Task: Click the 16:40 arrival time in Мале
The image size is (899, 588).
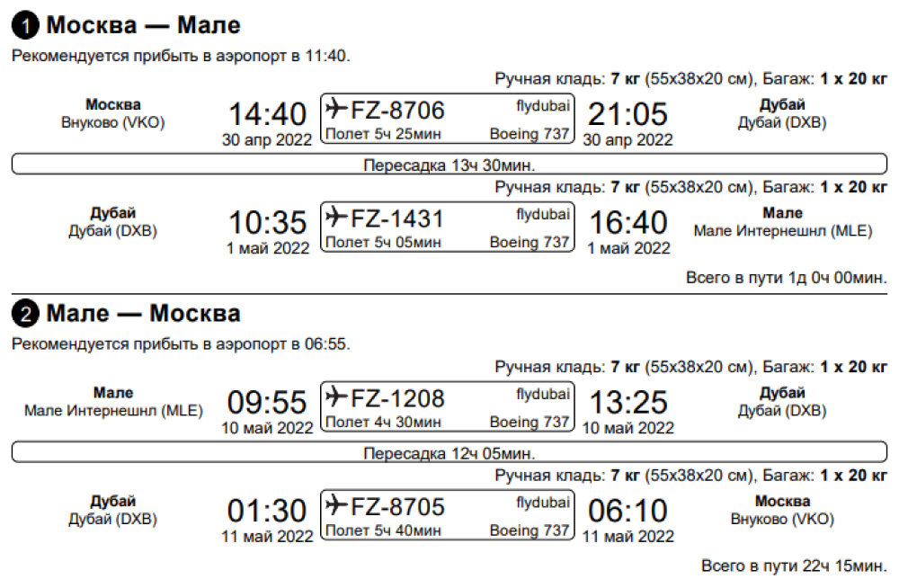Action: click(628, 223)
